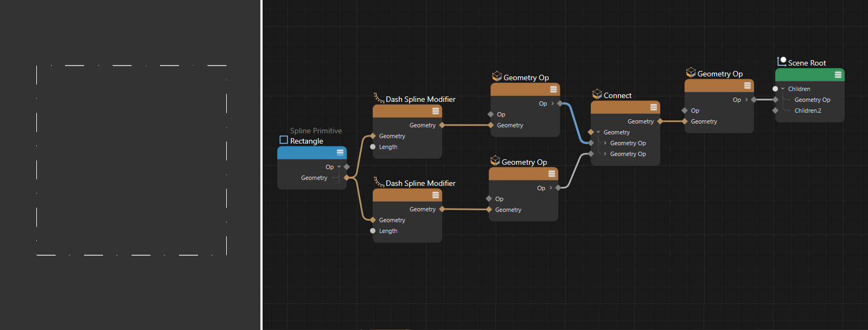Click Geometry input port on Geometry Op with gray wire
The image size is (868, 330).
click(x=489, y=210)
